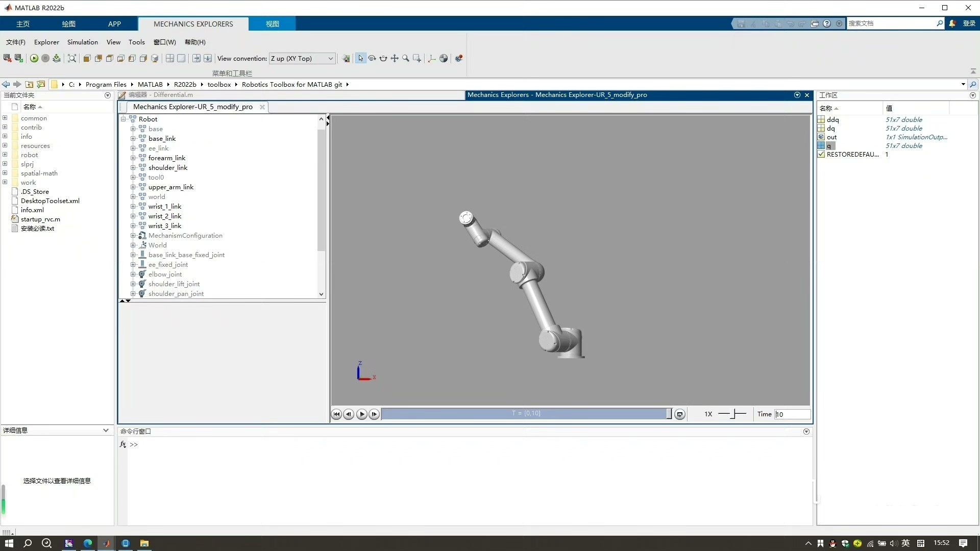The width and height of the screenshot is (980, 551).
Task: Select the Pan view tool
Action: [x=395, y=59]
